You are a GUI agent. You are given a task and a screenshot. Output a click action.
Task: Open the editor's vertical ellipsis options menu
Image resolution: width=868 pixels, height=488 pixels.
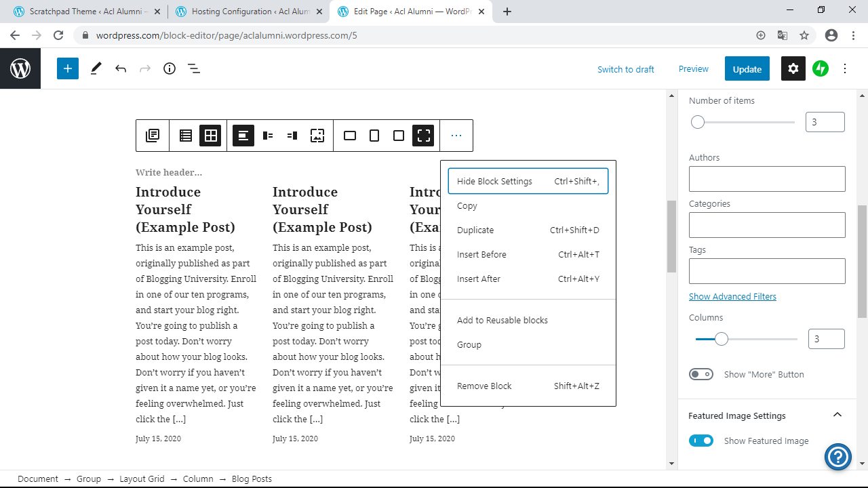pos(845,68)
